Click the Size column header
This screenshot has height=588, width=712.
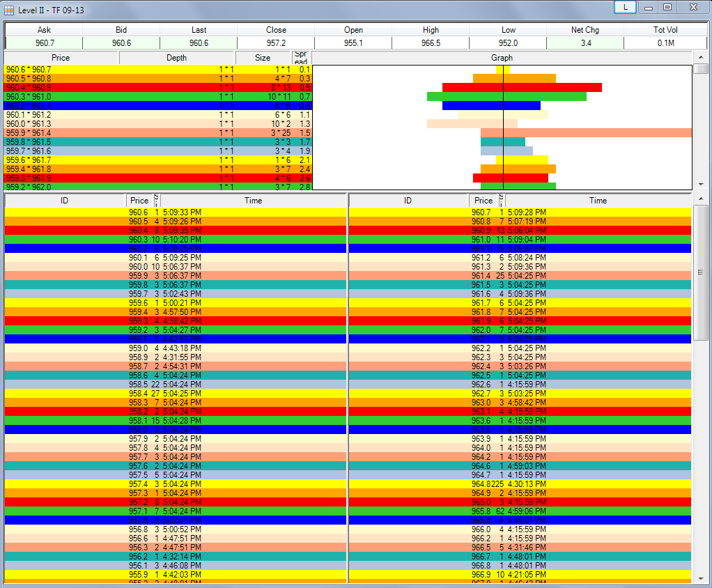263,58
